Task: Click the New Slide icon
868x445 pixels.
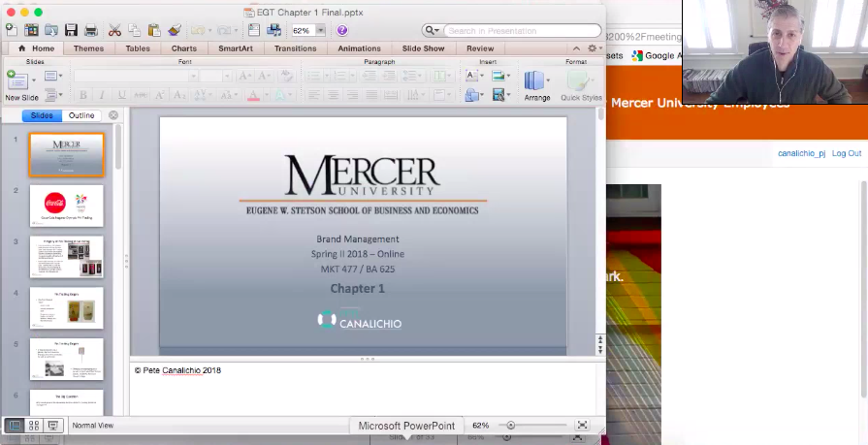Action: 17,81
